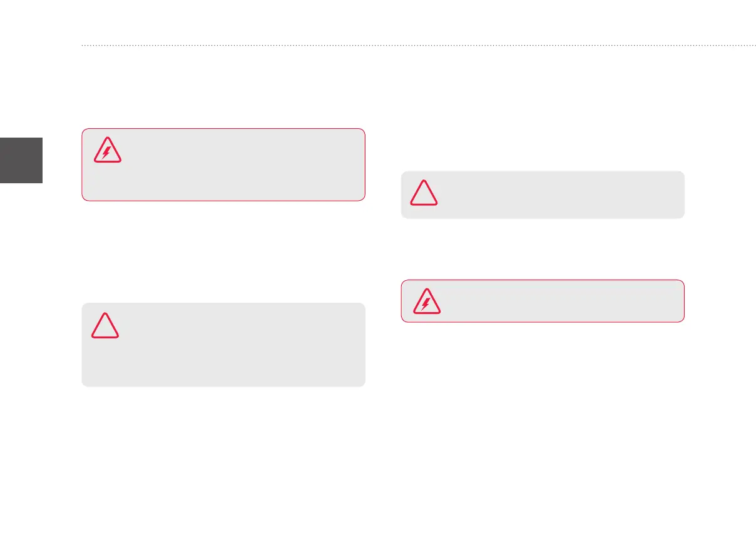Select the dark gray section tab on the left edge
This screenshot has height=546, width=756.
21,159
